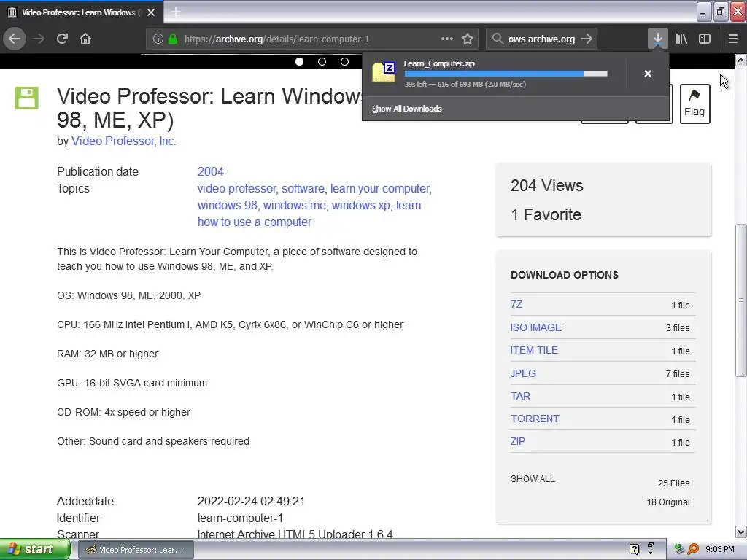Open Show All Downloads

click(x=407, y=109)
